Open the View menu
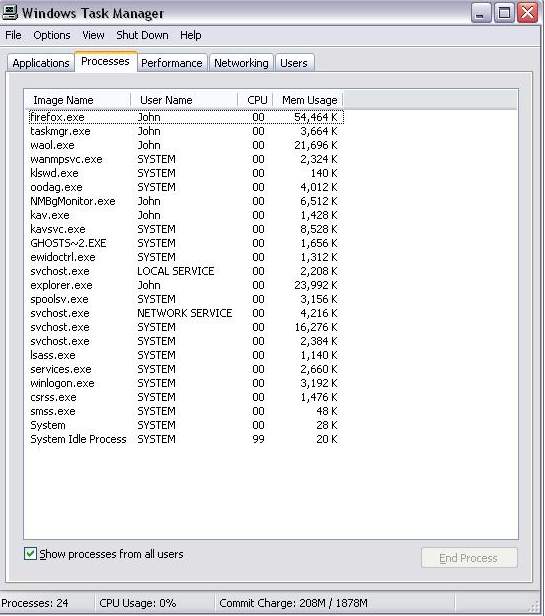 [93, 35]
